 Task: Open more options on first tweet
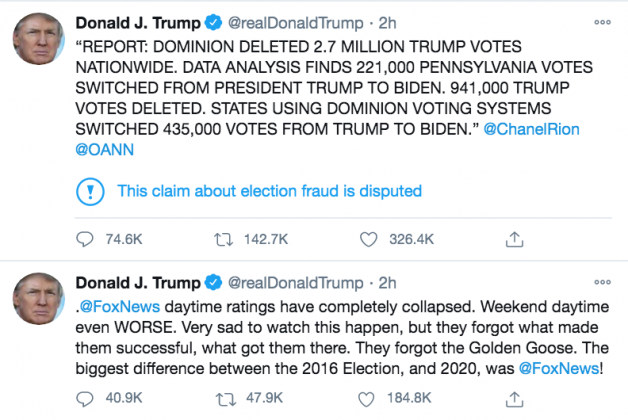click(602, 22)
